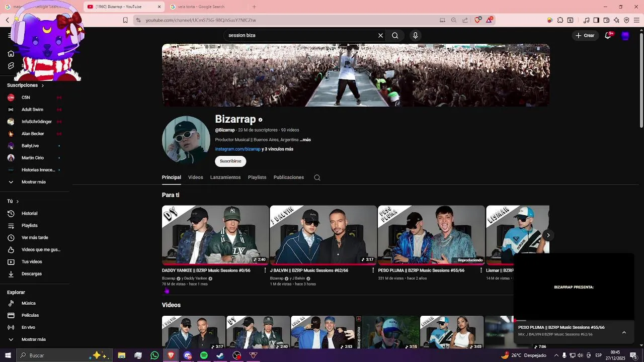Clear the search text with the X icon
Image resolution: width=644 pixels, height=362 pixels.
[x=380, y=35]
